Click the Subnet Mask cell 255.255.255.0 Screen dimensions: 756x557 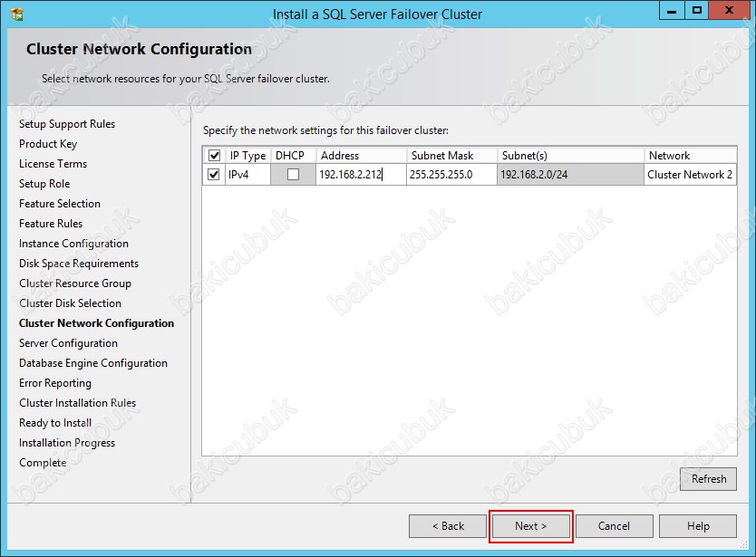pyautogui.click(x=451, y=175)
